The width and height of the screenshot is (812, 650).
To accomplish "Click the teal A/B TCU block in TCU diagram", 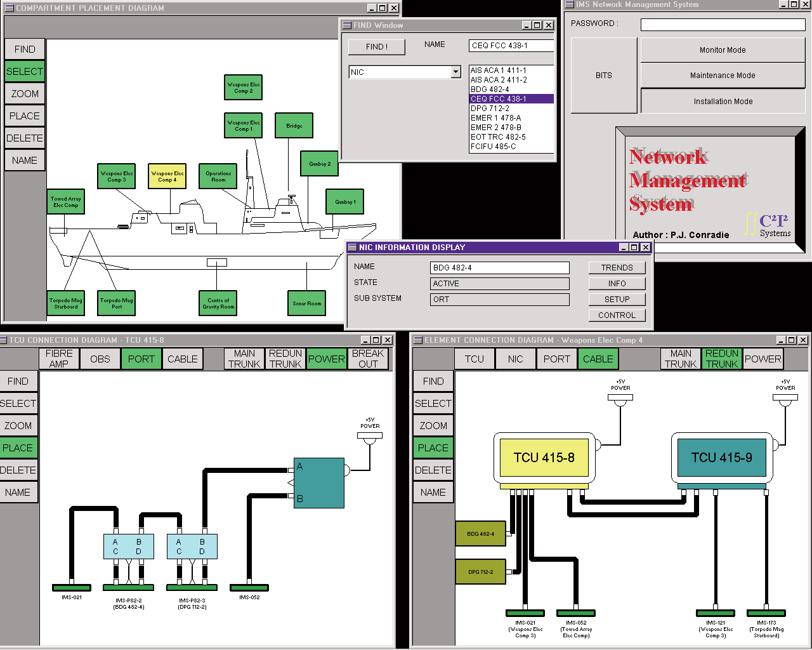I will (319, 483).
